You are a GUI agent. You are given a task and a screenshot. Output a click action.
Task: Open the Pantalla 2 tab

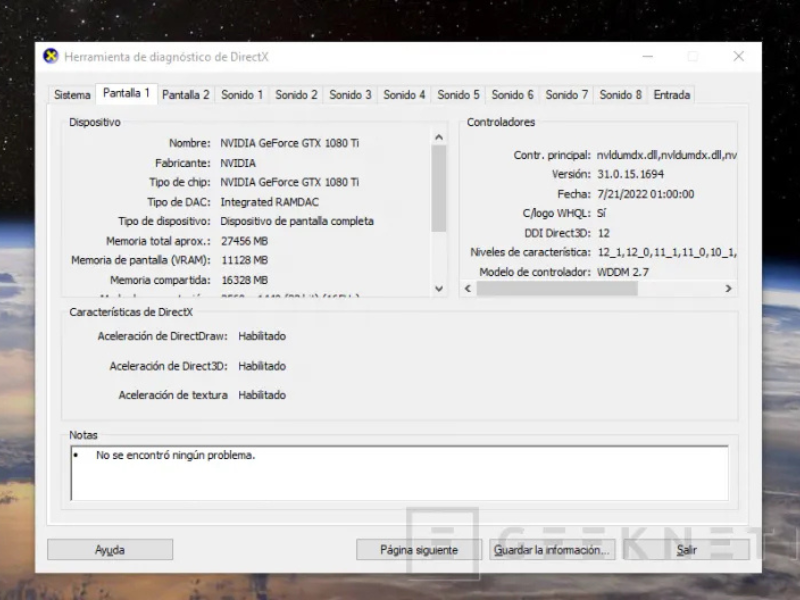[186, 95]
